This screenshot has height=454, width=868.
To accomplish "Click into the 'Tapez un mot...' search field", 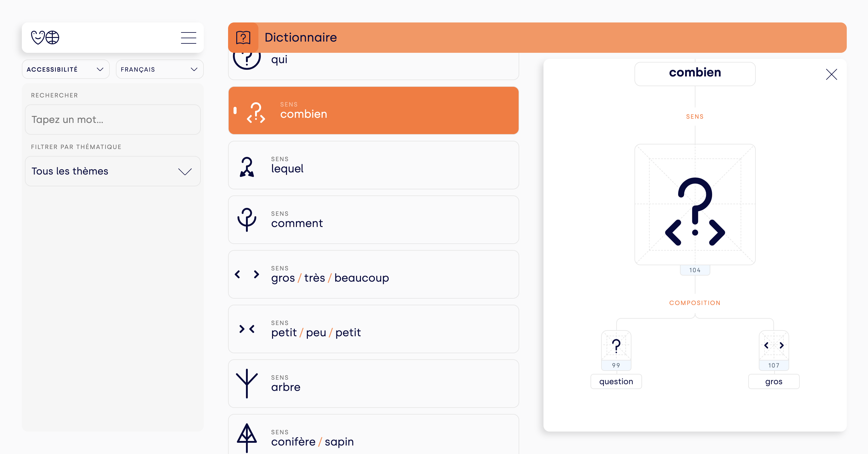I will [113, 120].
